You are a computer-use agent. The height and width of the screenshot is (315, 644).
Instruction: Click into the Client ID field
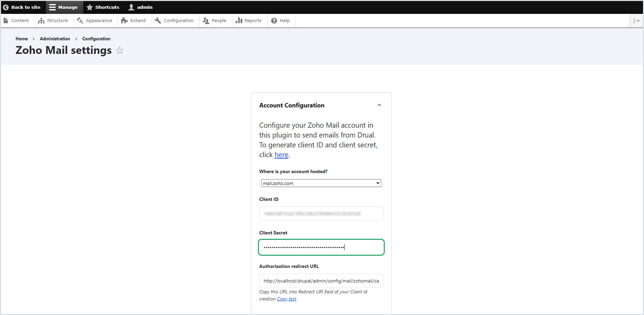[x=321, y=214]
